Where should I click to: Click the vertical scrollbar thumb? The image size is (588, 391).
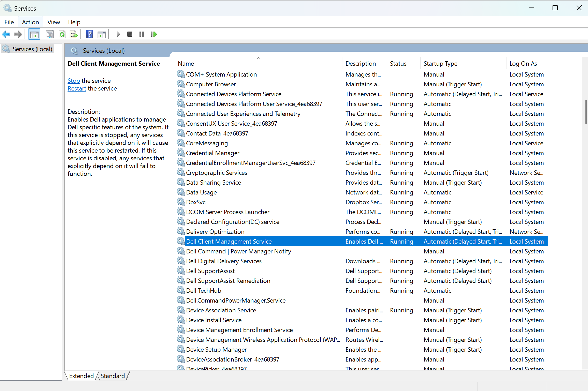[586, 112]
